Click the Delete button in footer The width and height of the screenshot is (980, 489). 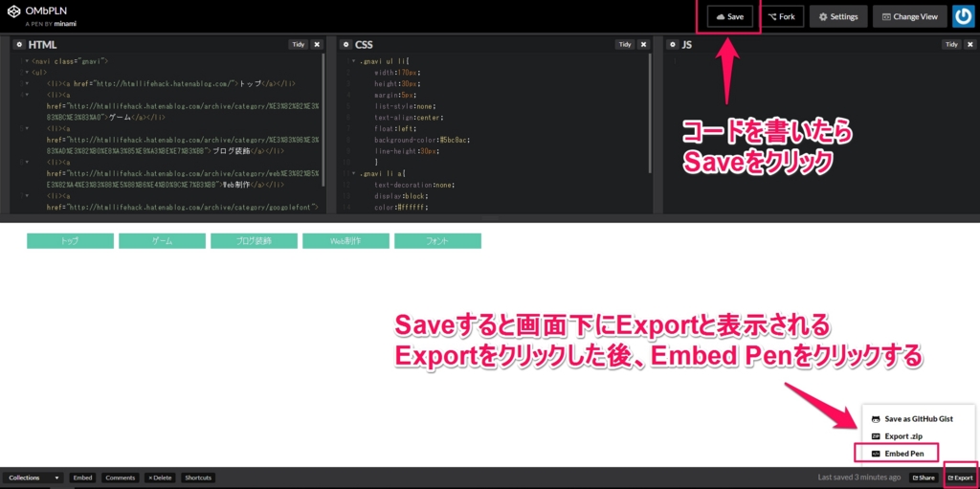tap(160, 478)
